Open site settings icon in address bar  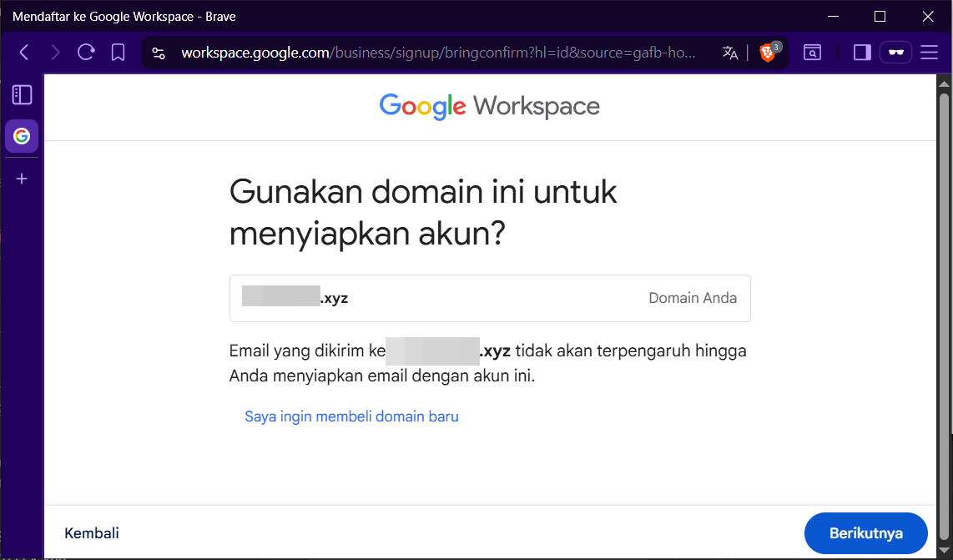[x=159, y=53]
